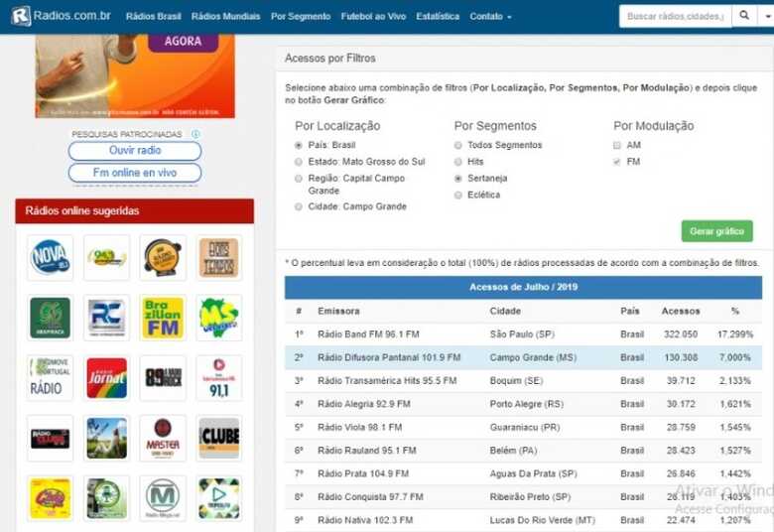
Task: Open the Nova radio station logo
Action: (50, 258)
